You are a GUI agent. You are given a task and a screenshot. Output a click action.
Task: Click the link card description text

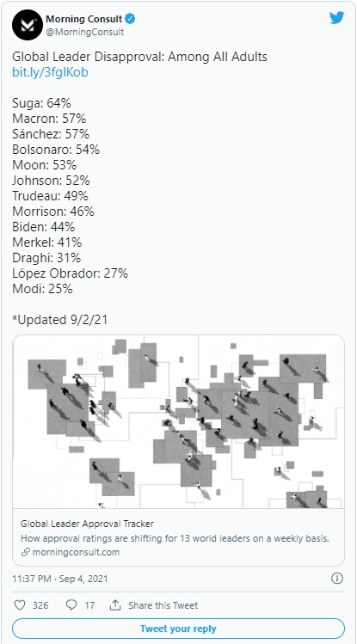point(175,538)
